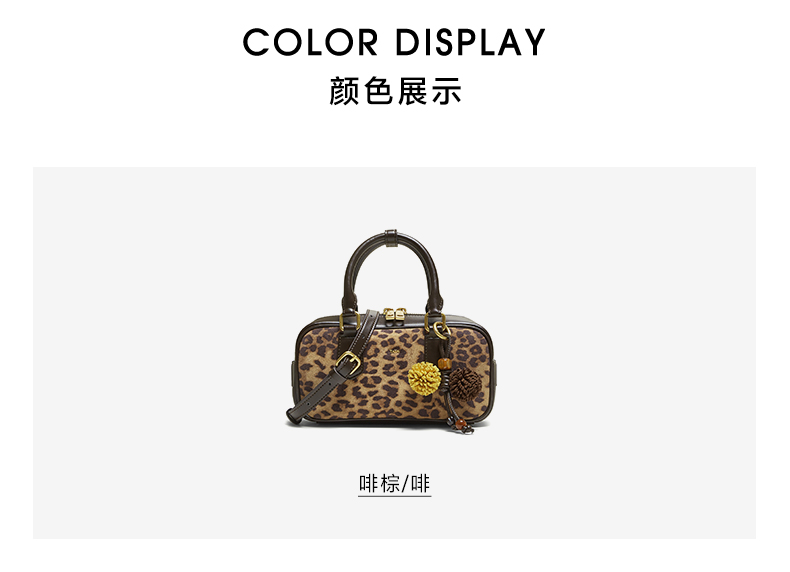Click the brown pom-pom charm
Image resolution: width=790 pixels, height=572 pixels.
(x=465, y=384)
